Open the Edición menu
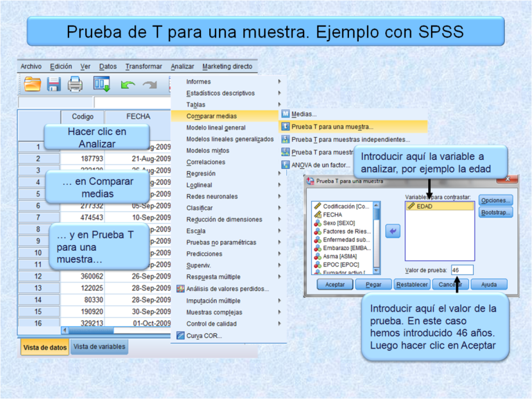 coord(61,66)
